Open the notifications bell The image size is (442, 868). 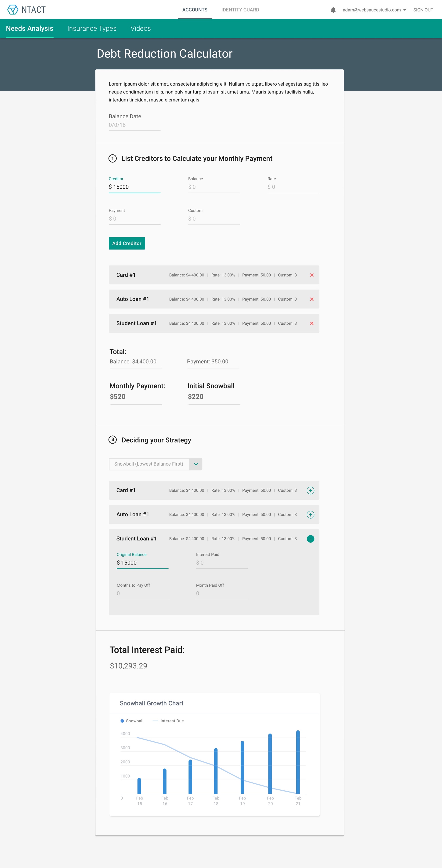tap(333, 10)
